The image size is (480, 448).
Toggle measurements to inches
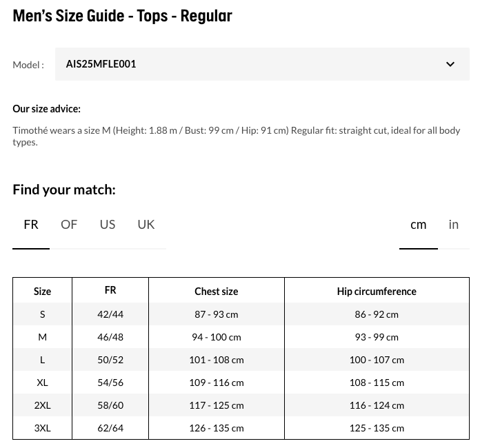click(453, 225)
